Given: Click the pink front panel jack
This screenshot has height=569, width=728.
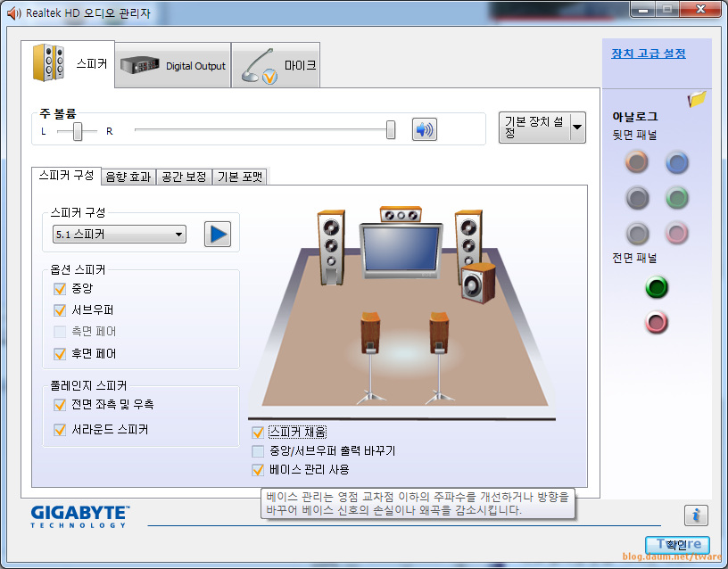Looking at the screenshot, I should click(x=657, y=323).
